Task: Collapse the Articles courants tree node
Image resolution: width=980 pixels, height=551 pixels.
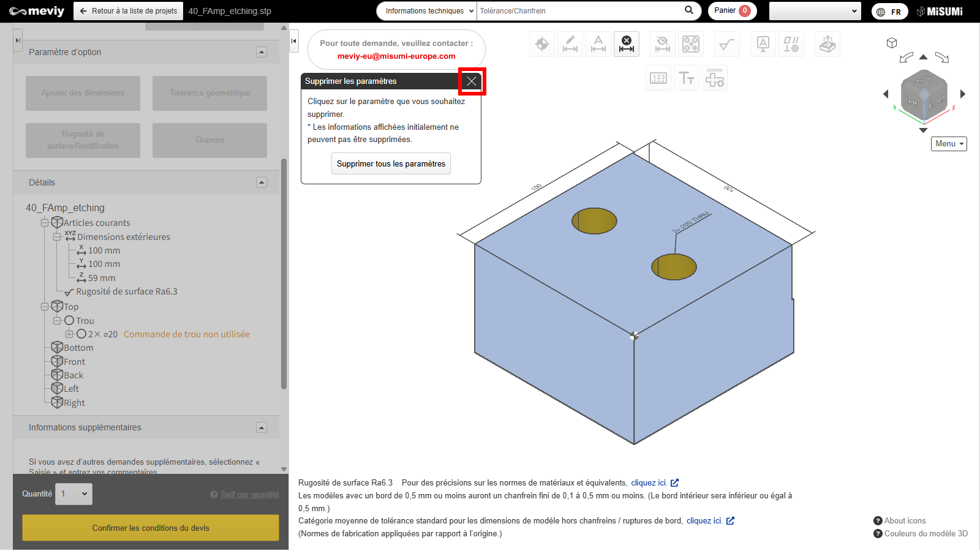Action: click(45, 223)
